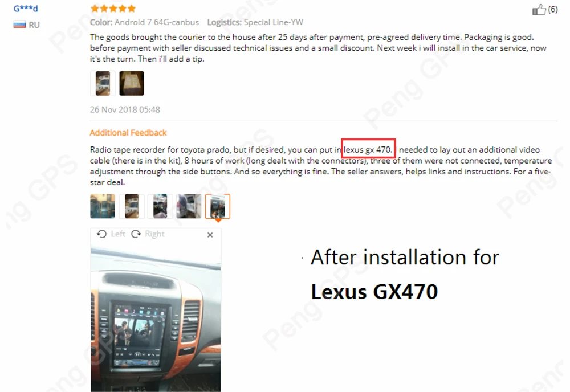Screen dimensions: 570x392
Task: Click the thumbs-up helpful icon
Action: tap(539, 10)
